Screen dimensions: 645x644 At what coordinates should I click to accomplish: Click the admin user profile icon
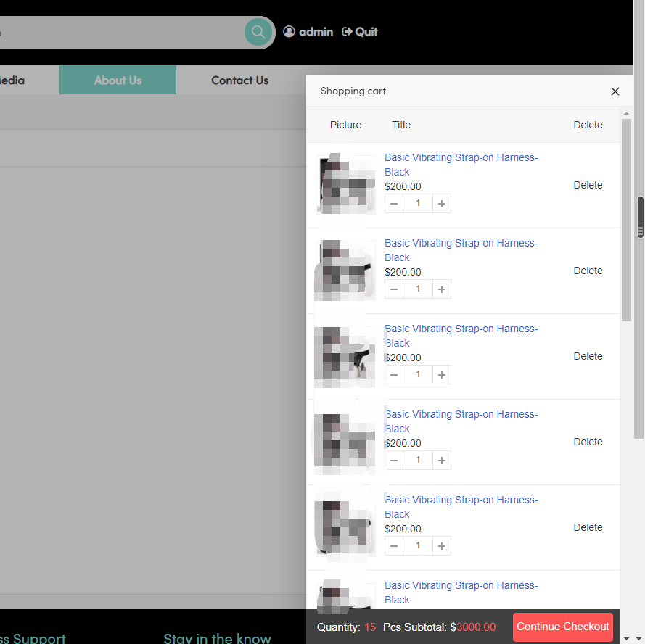[x=289, y=31]
